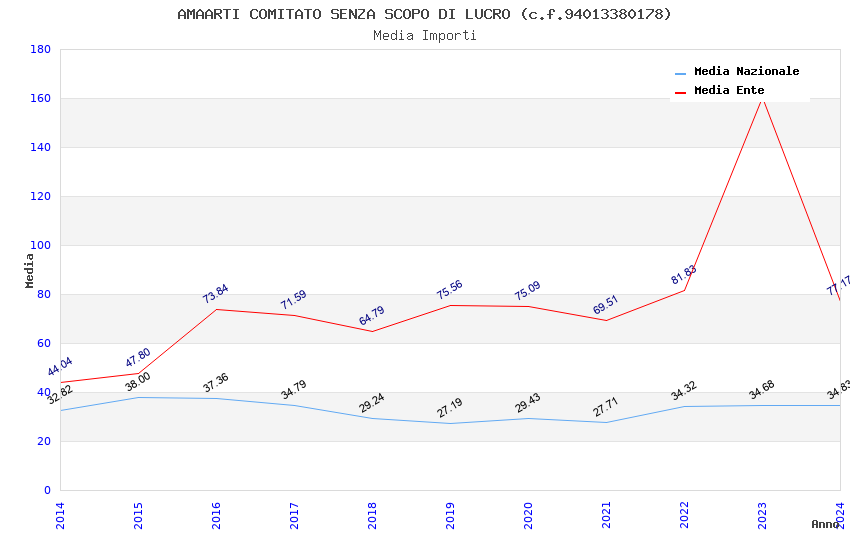The width and height of the screenshot is (850, 550).
Task: Click the 100 y-axis tick label
Action: (x=41, y=245)
